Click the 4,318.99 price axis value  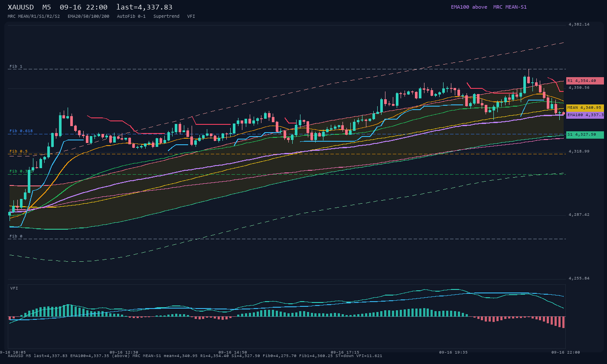coord(579,151)
